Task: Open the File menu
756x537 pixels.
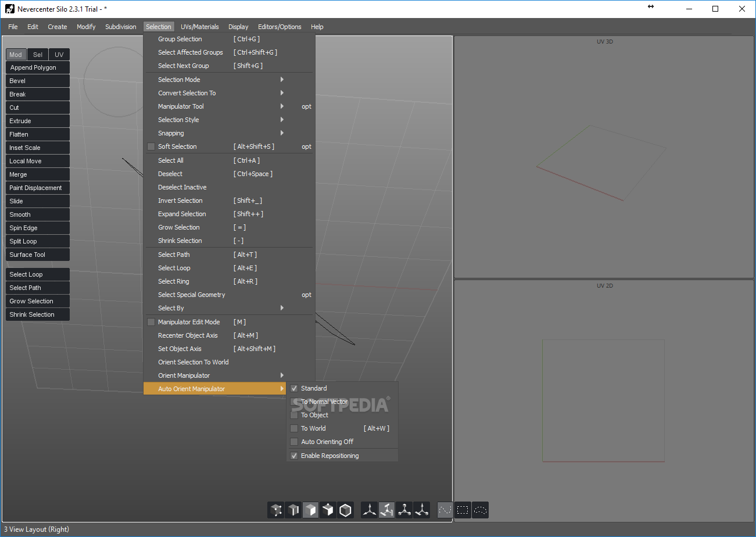Action: click(13, 27)
